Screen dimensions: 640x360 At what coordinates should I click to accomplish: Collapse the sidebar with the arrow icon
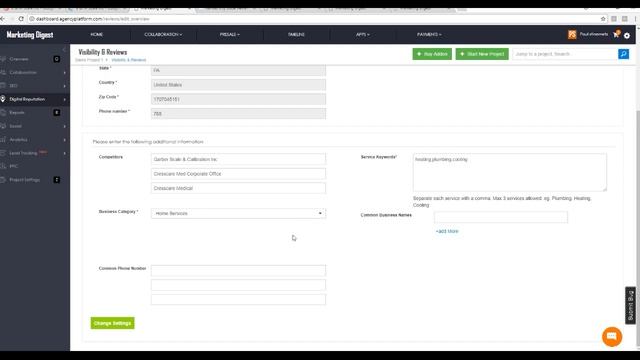pyautogui.click(x=64, y=49)
